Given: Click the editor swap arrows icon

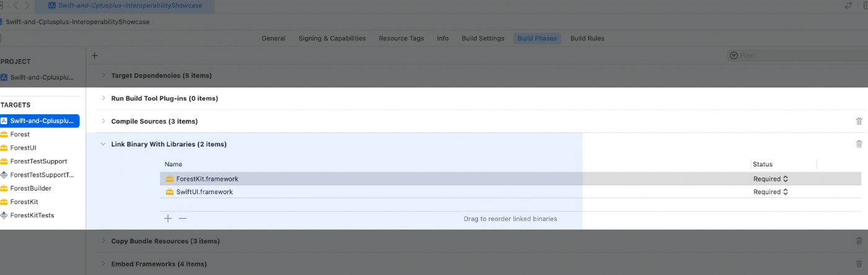Looking at the screenshot, I should [849, 5].
